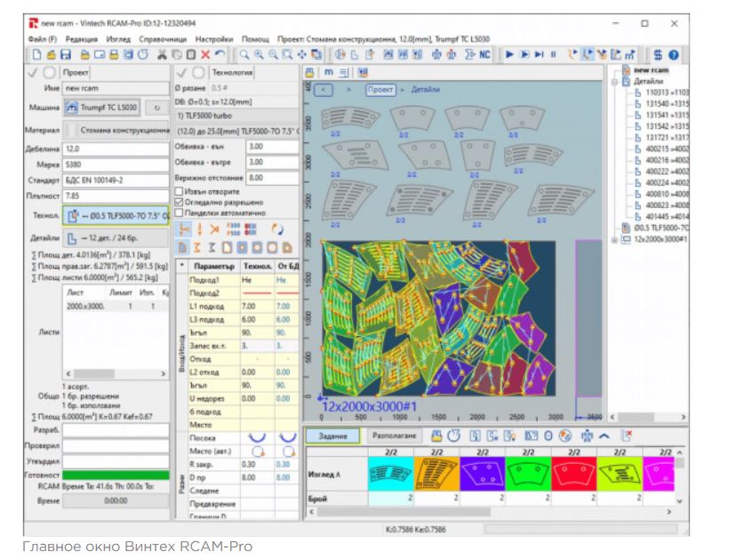736x560 pixels.
Task: Switch to the Задание tab
Action: click(332, 436)
